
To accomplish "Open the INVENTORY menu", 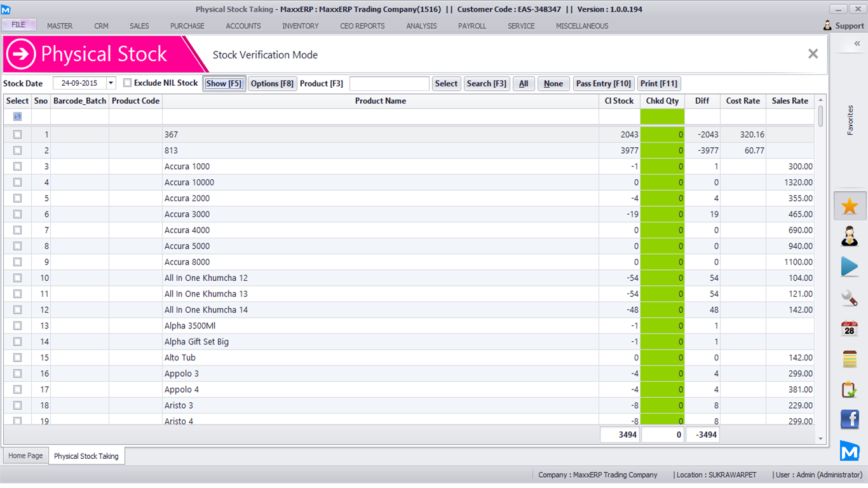I will (x=301, y=26).
